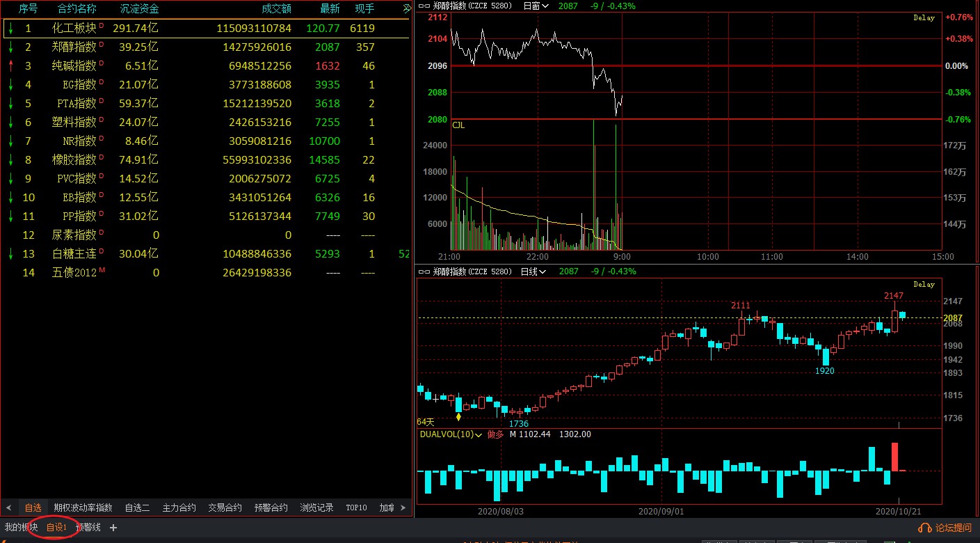Click the red bar in the DUALVOL chart
The height and width of the screenshot is (543, 980).
tap(894, 456)
